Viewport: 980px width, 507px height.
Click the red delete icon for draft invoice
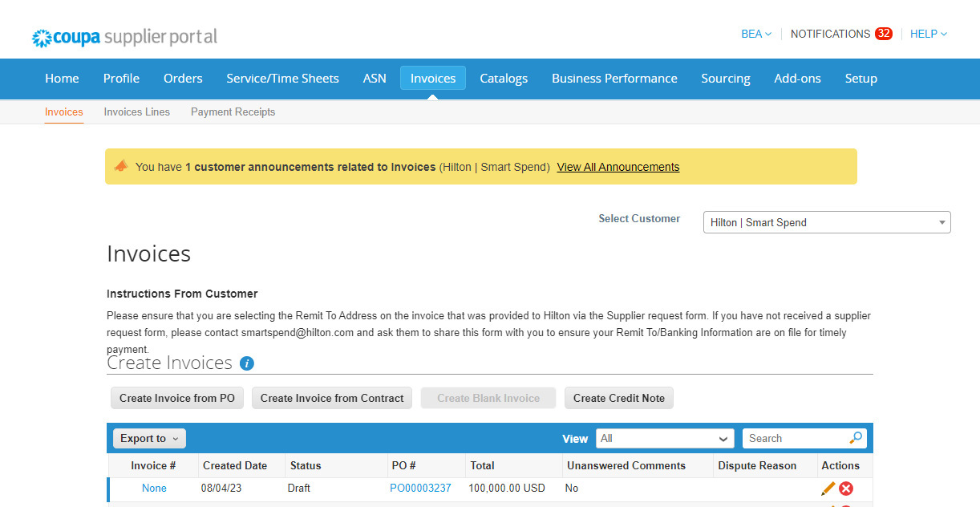tap(846, 489)
